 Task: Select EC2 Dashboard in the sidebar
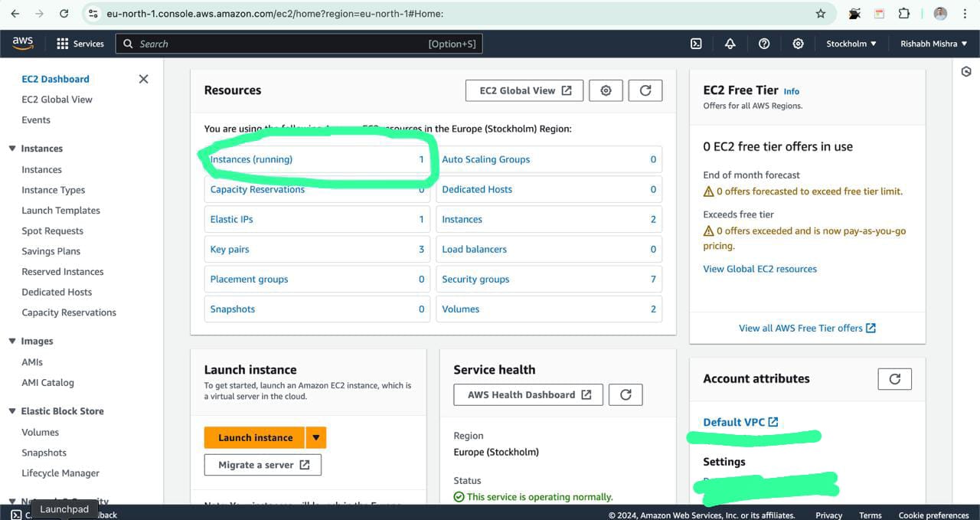pyautogui.click(x=55, y=79)
